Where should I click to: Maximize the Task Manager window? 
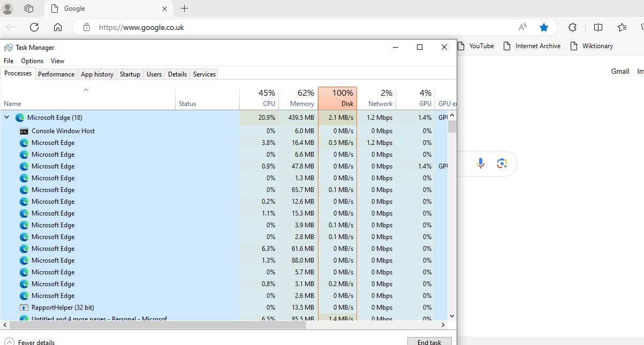(x=420, y=47)
